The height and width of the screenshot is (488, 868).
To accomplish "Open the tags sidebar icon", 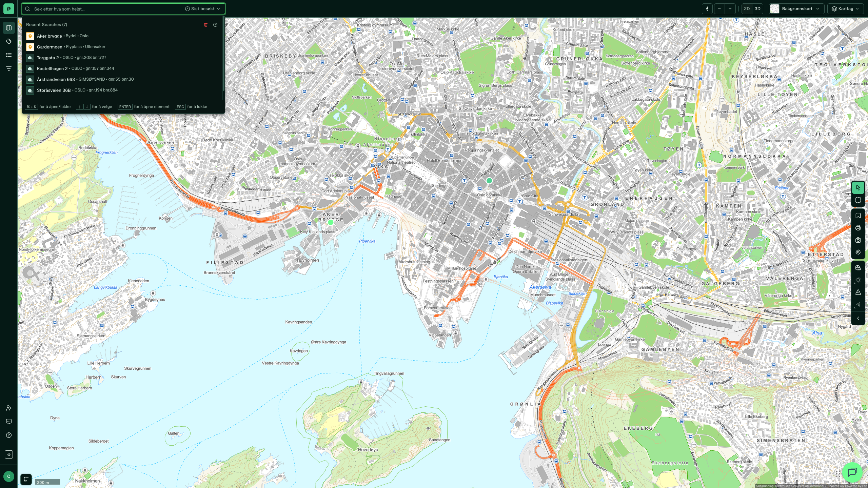I will click(9, 41).
